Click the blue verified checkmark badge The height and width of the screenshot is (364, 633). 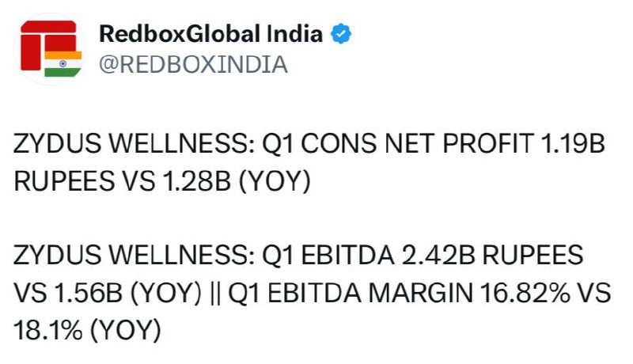click(x=341, y=34)
